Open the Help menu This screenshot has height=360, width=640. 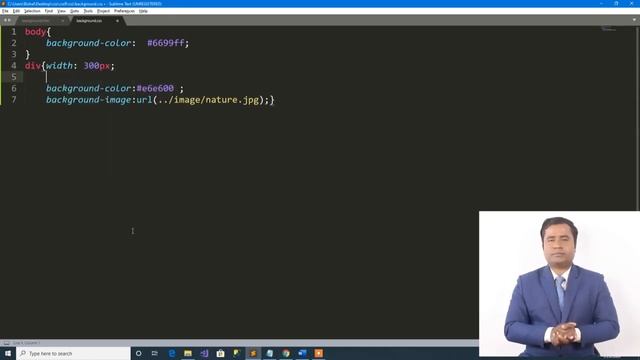[143, 11]
